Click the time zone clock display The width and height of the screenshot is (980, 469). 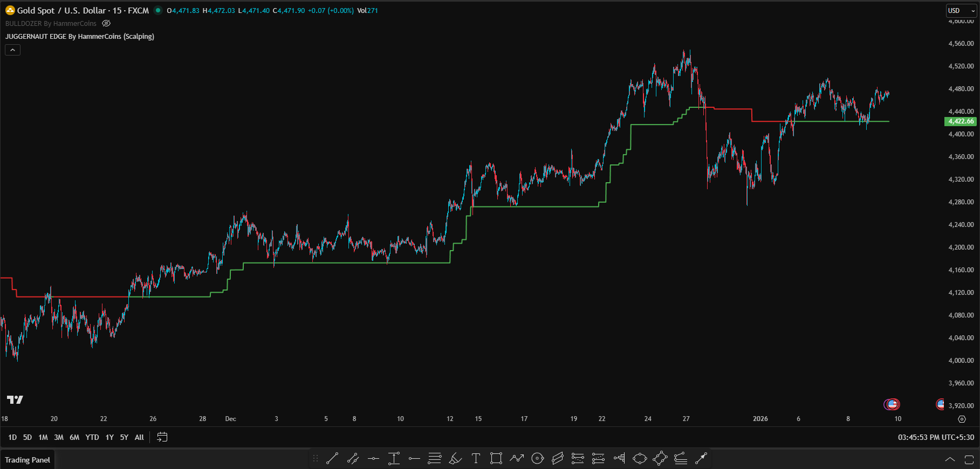pos(936,437)
